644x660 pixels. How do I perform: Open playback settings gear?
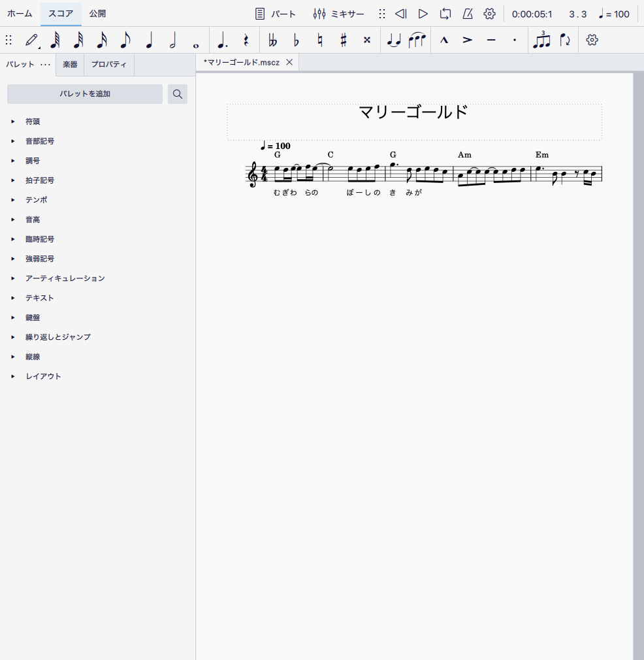point(489,14)
